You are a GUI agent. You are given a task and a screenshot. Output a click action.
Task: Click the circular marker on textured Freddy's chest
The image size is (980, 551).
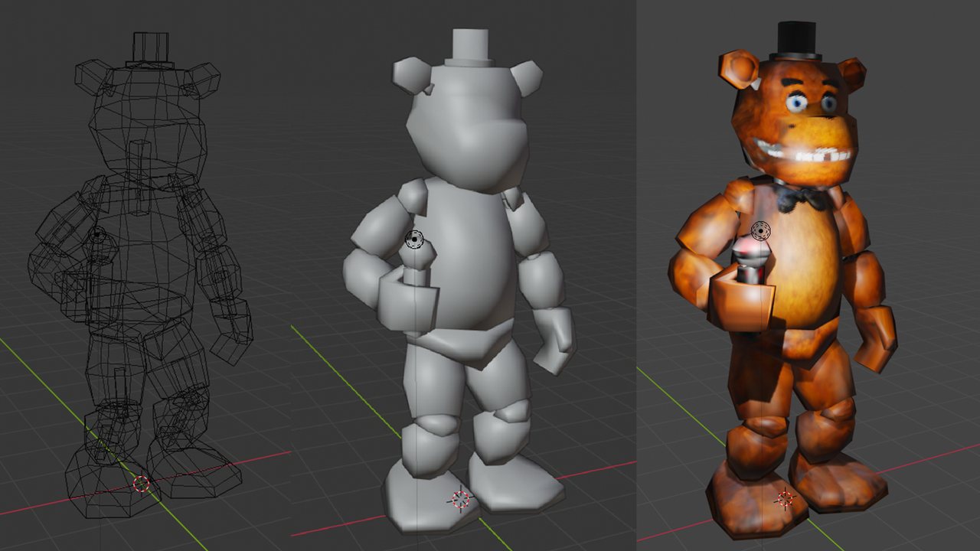(x=760, y=230)
